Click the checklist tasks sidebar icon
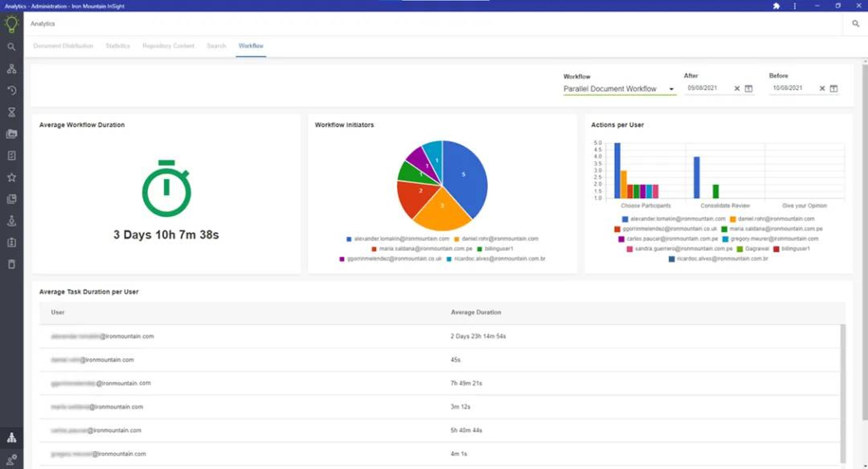Image resolution: width=868 pixels, height=469 pixels. click(12, 156)
